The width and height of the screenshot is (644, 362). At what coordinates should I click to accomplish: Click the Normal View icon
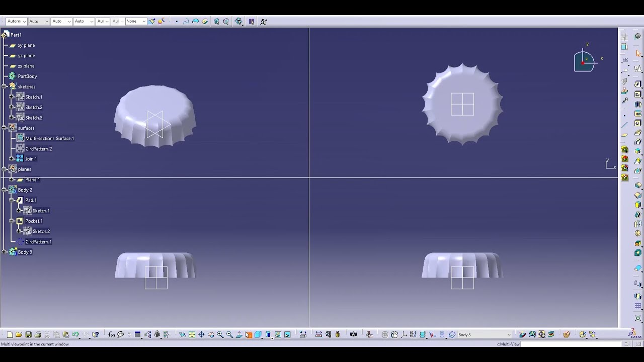coord(239,334)
